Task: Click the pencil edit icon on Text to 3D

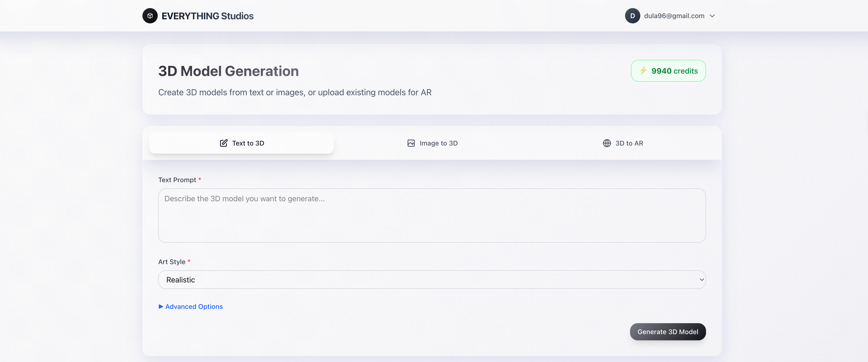Action: click(223, 143)
